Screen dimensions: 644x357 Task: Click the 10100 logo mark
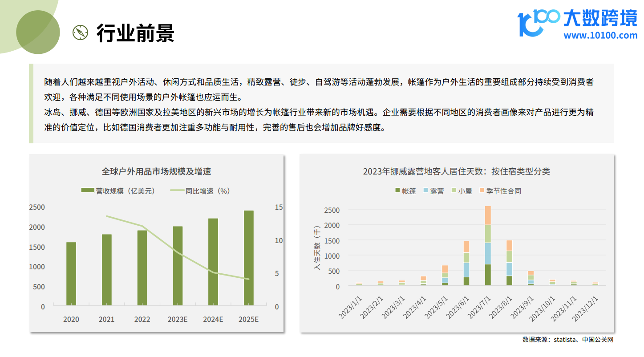click(x=538, y=23)
